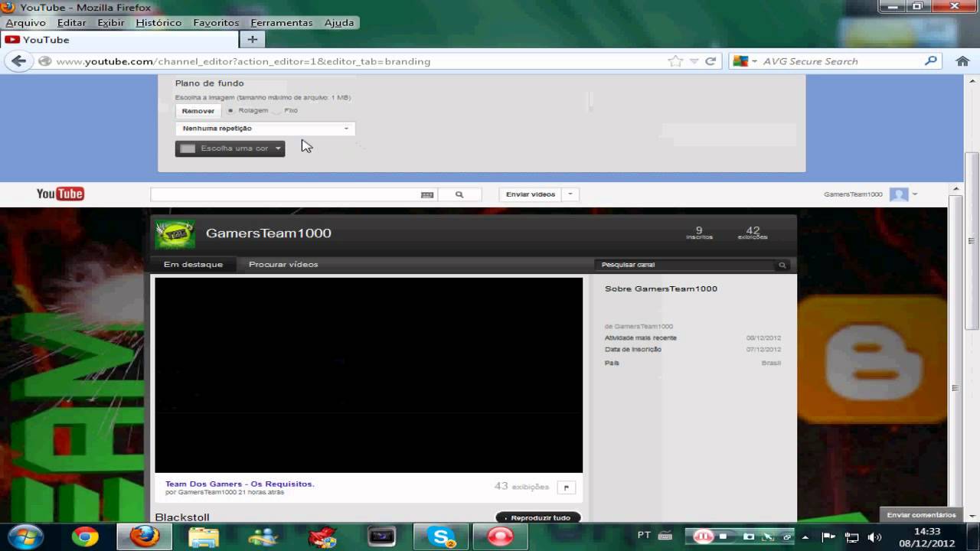Click the Pesquisar canal input field
980x551 pixels.
click(685, 265)
